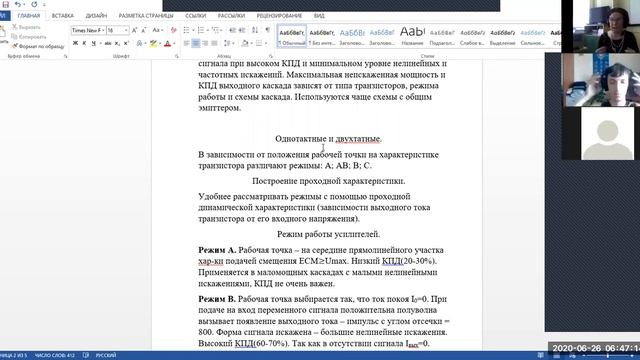The height and width of the screenshot is (360, 640).
Task: Clear all formatting with the eraser icon
Action: [x=173, y=30]
